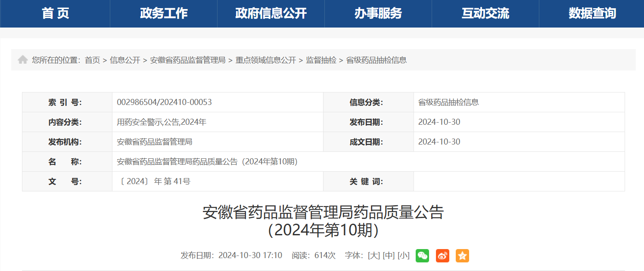Share the announcement via Weibo icon
Viewport: 644px width, 271px height.
442,256
